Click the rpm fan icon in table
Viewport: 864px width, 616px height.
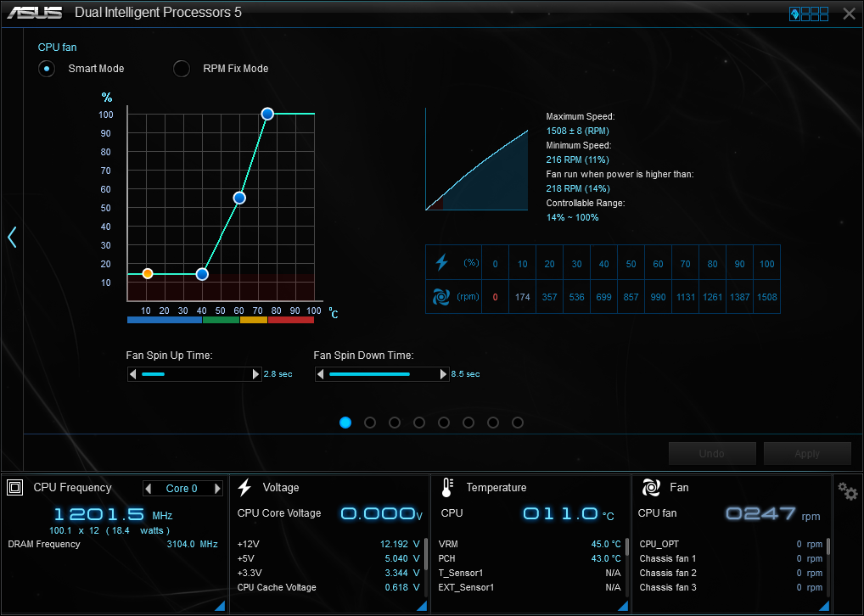pyautogui.click(x=440, y=297)
